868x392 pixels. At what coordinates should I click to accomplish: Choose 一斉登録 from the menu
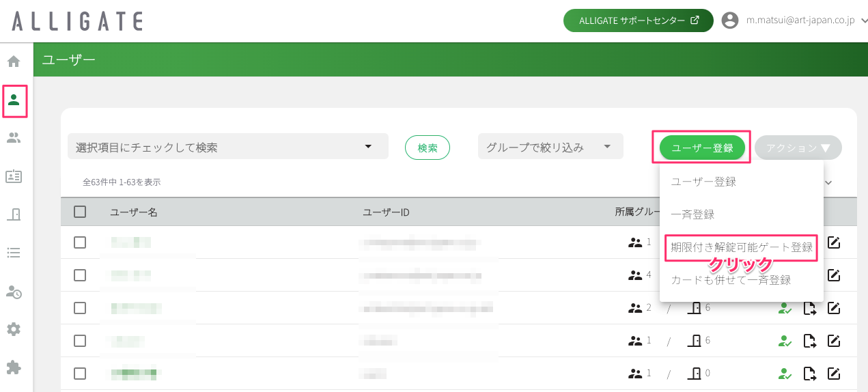tap(692, 214)
